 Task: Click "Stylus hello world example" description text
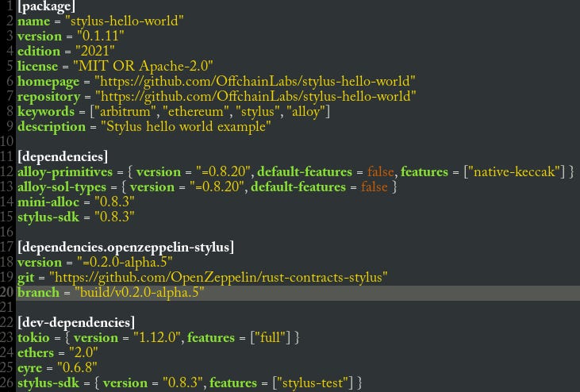pos(186,127)
